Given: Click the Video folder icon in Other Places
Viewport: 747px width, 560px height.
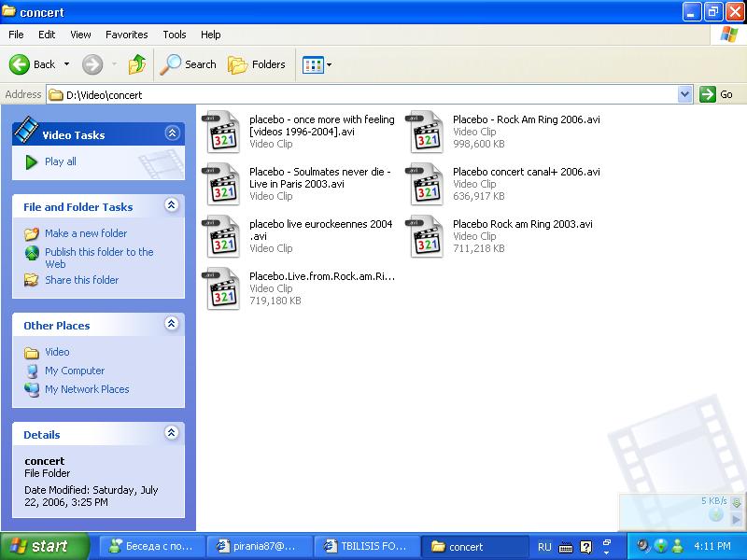Looking at the screenshot, I should coord(32,353).
